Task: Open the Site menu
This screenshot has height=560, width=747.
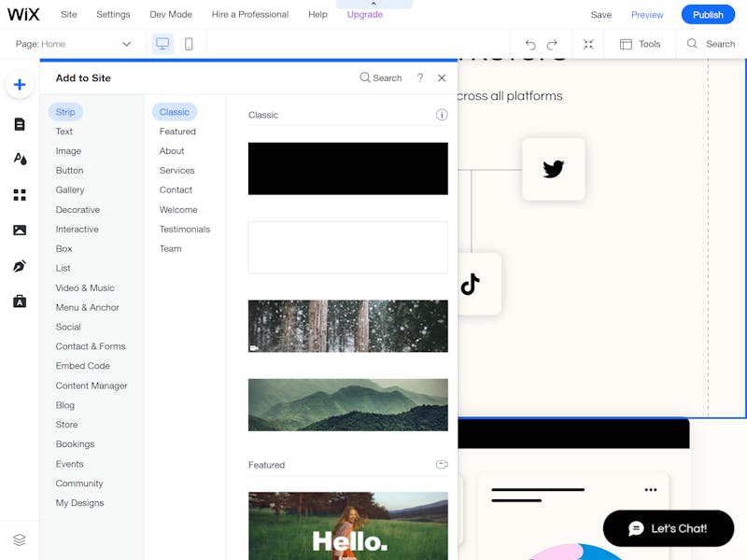Action: [x=68, y=15]
